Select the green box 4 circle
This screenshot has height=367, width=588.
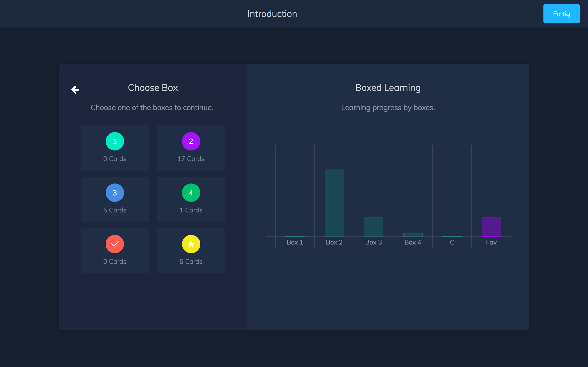(191, 193)
